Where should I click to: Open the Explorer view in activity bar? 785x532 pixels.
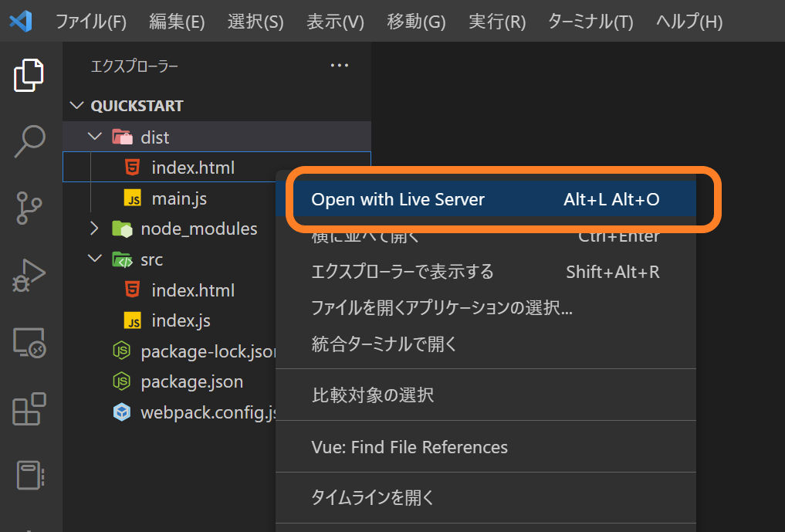[29, 76]
